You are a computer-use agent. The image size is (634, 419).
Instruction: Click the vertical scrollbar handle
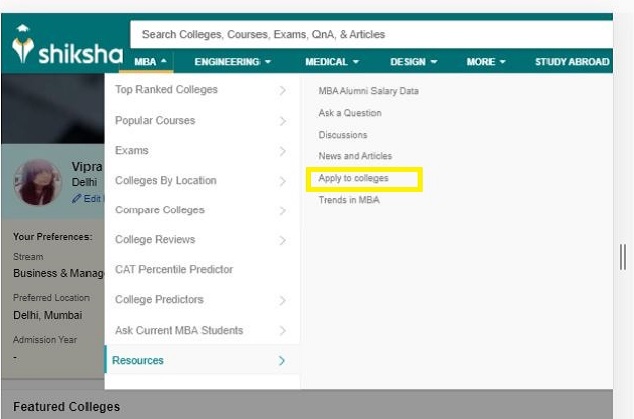[623, 257]
